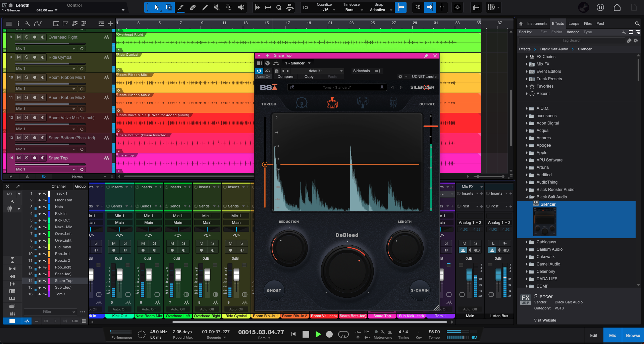Open the Visit Website link
This screenshot has height=344, width=644.
pos(545,320)
